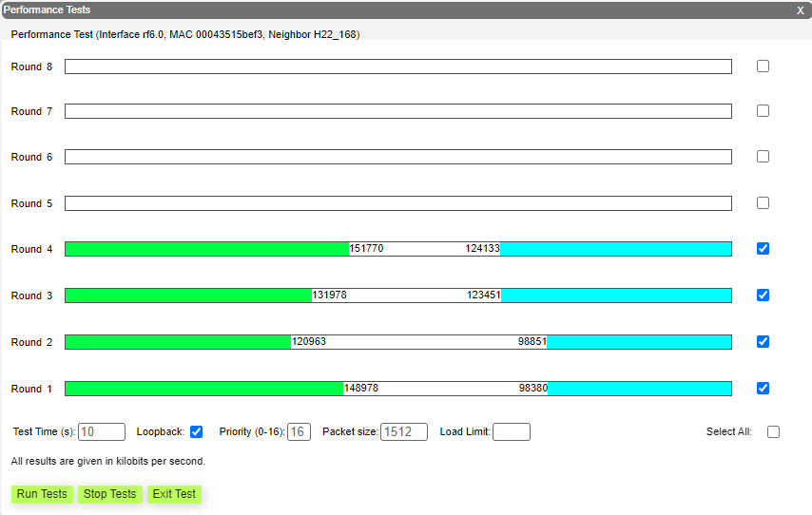
Task: Focus the Test Time input field
Action: 101,432
